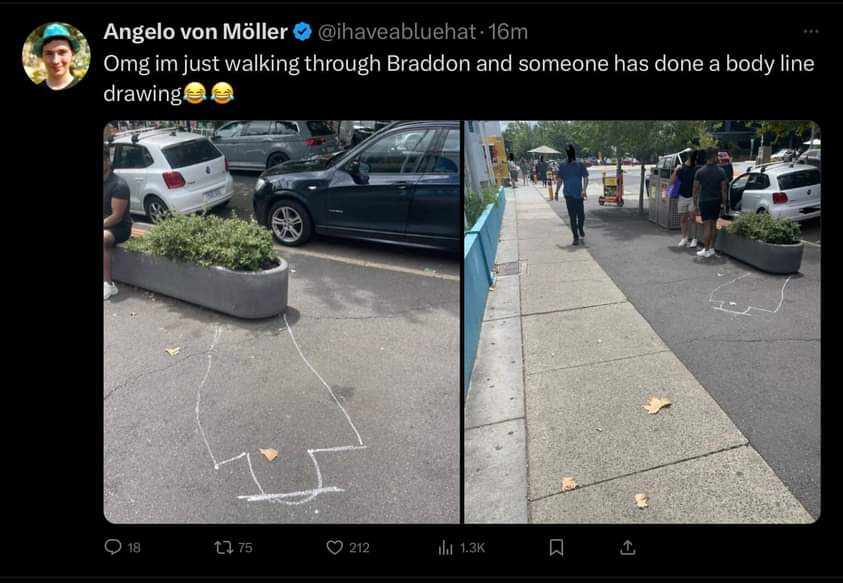Click the retweet arrows icon

click(223, 547)
